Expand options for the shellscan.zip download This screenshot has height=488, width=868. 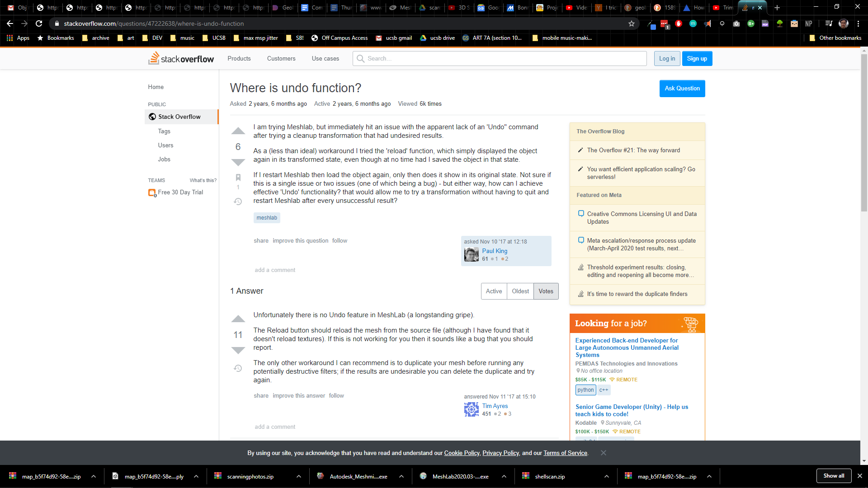605,476
